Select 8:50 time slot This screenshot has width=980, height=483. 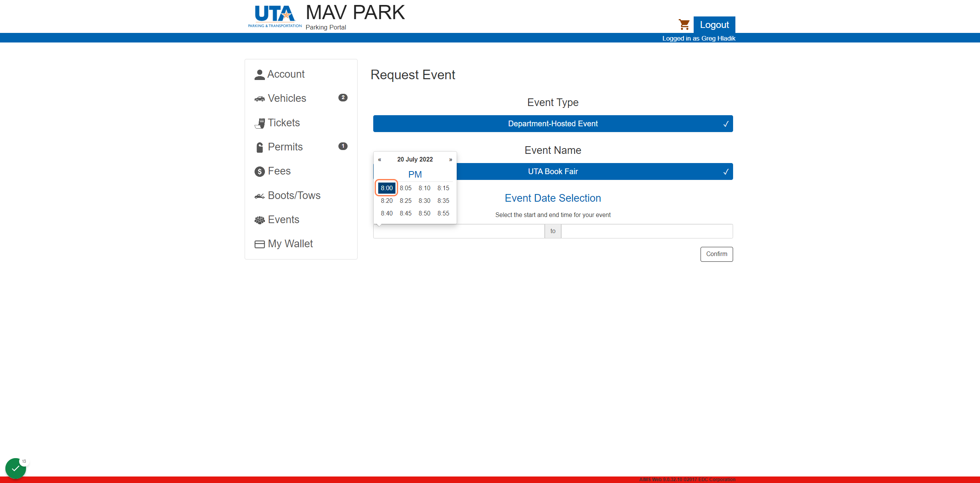tap(424, 213)
